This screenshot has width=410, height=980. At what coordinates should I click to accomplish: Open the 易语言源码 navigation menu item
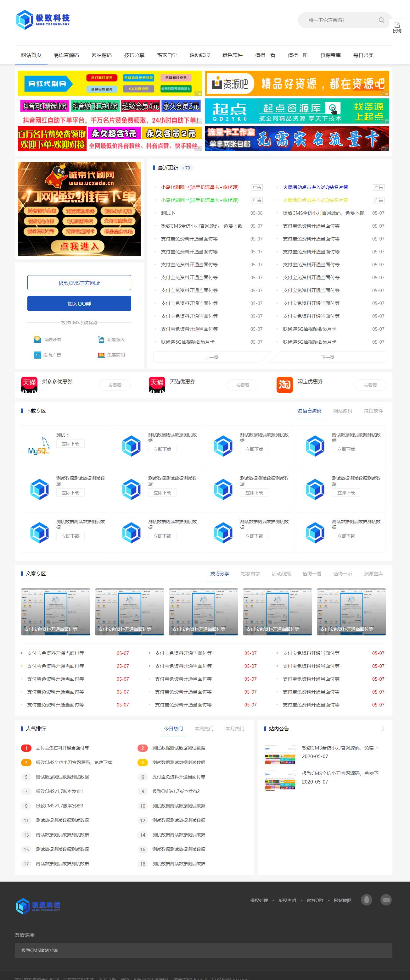pos(66,55)
